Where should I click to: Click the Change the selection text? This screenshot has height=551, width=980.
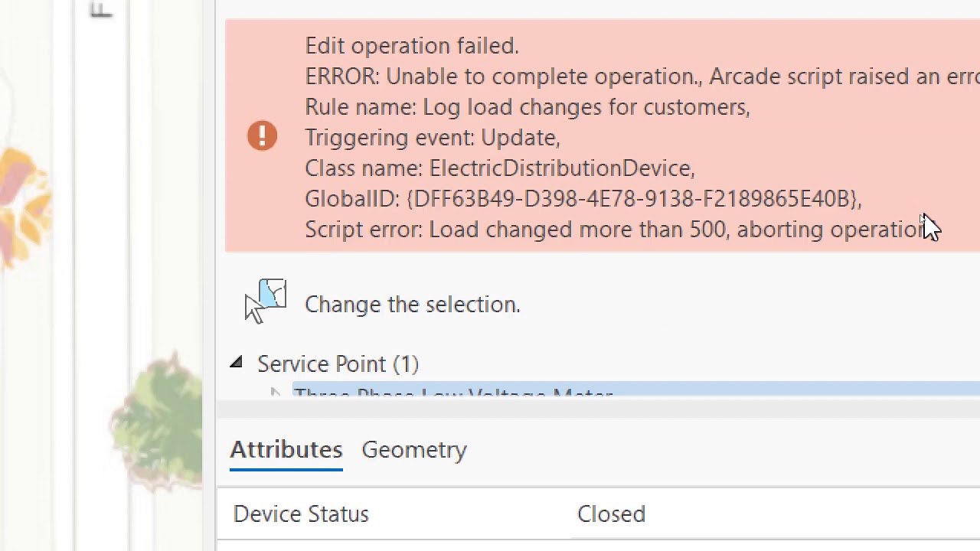pos(412,304)
